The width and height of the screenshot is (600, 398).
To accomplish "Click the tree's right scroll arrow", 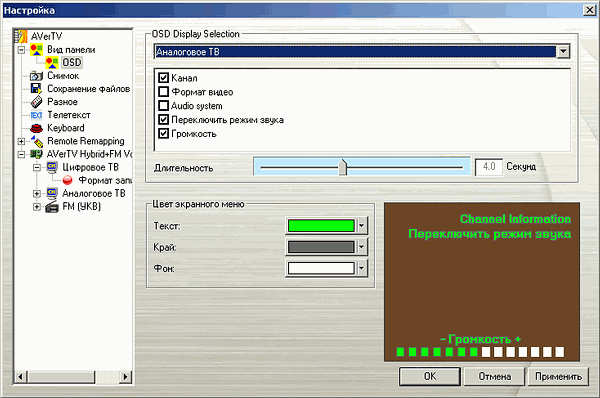I will point(125,377).
